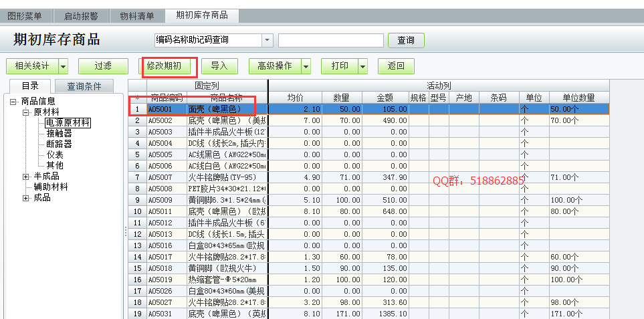Image resolution: width=644 pixels, height=319 pixels.
Task: Select 辅助材料 in the category tree
Action: tap(51, 187)
